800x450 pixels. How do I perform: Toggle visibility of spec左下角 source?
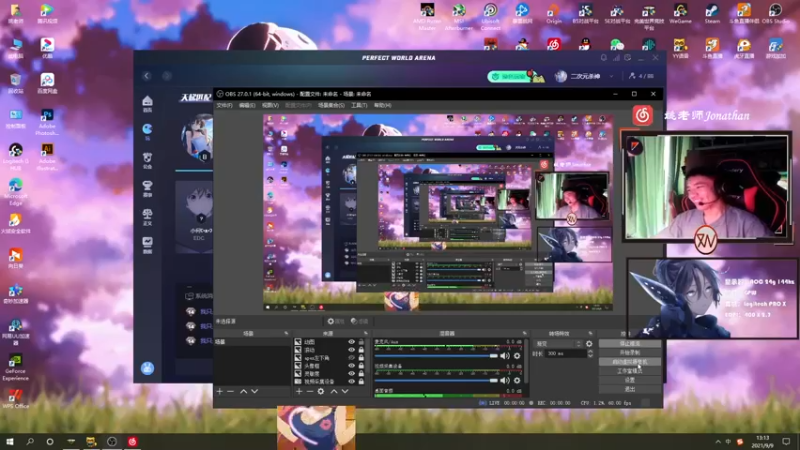coord(352,358)
